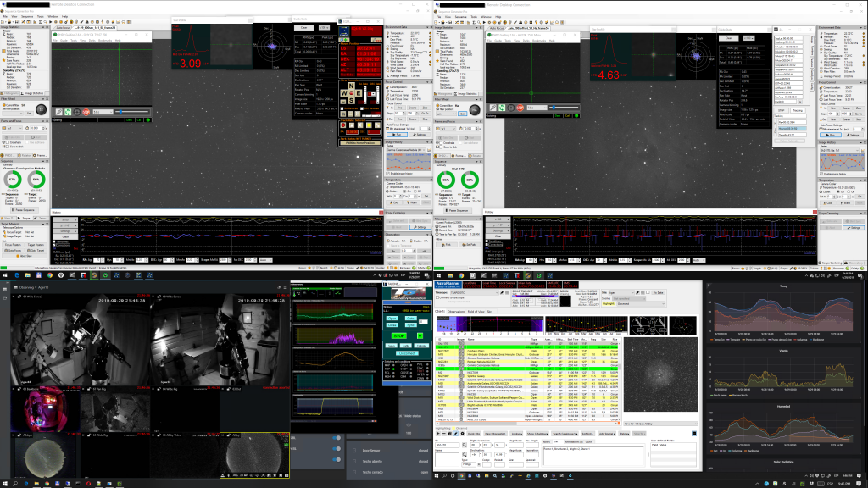
Task: Click the crosshair guide icon in left PHD2 toolbar
Action: [x=79, y=111]
